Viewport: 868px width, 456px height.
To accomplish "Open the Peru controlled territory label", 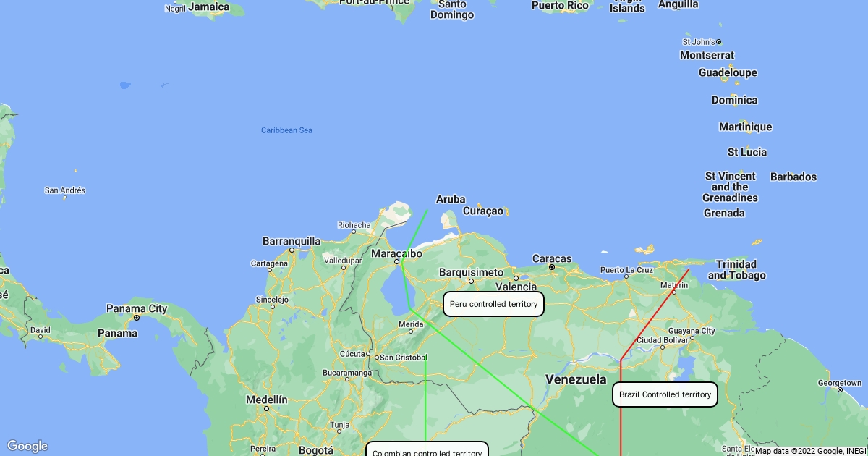I will pos(493,304).
